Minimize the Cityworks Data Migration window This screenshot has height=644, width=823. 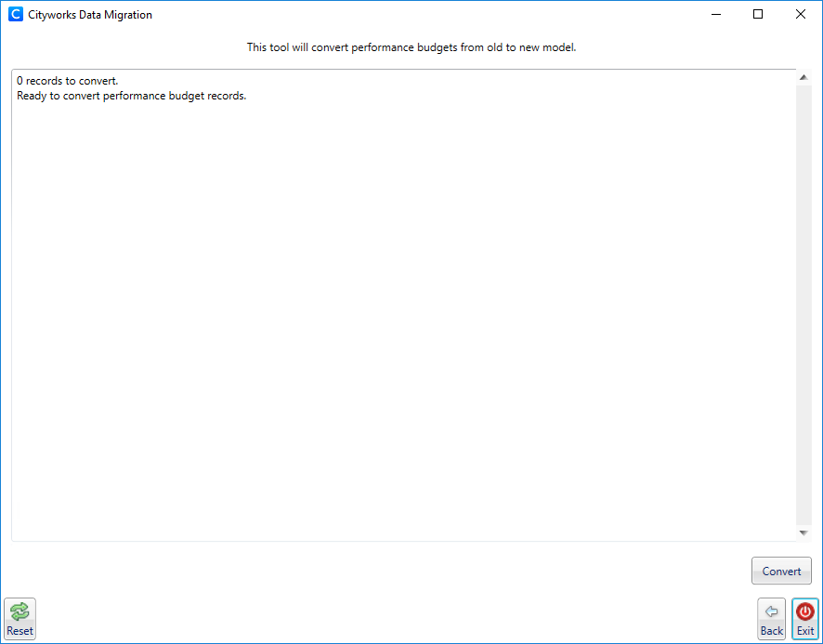pyautogui.click(x=715, y=15)
